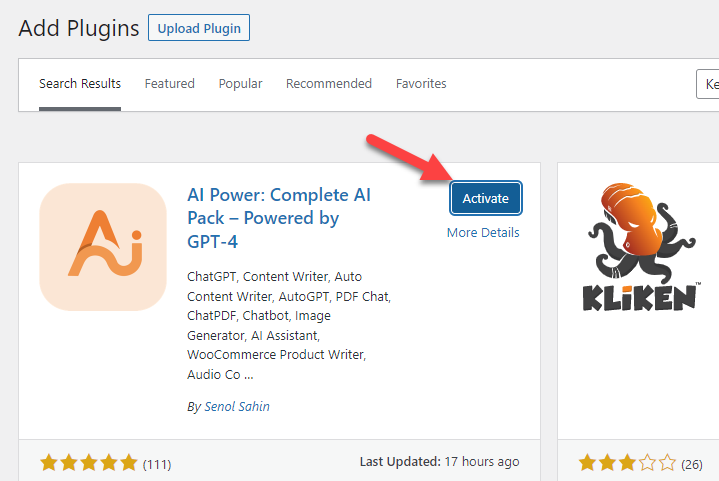Go to the Favorites tab

(421, 83)
